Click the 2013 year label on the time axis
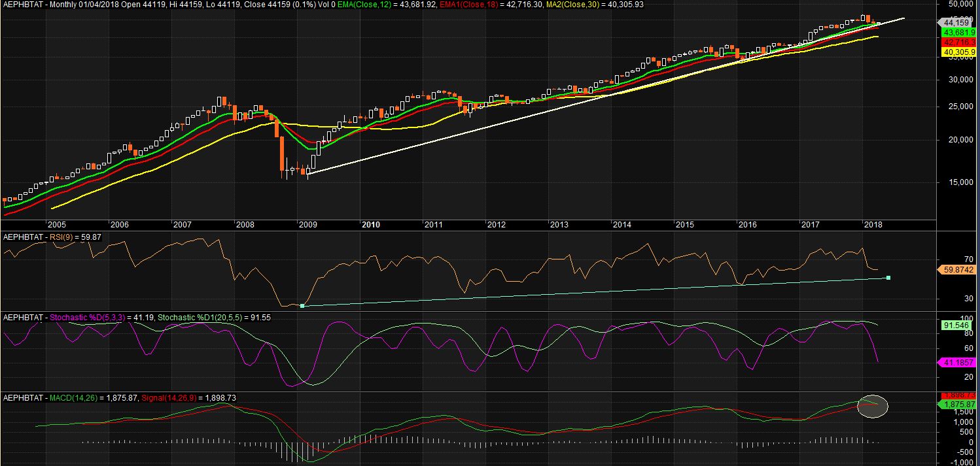The image size is (980, 466). click(559, 224)
